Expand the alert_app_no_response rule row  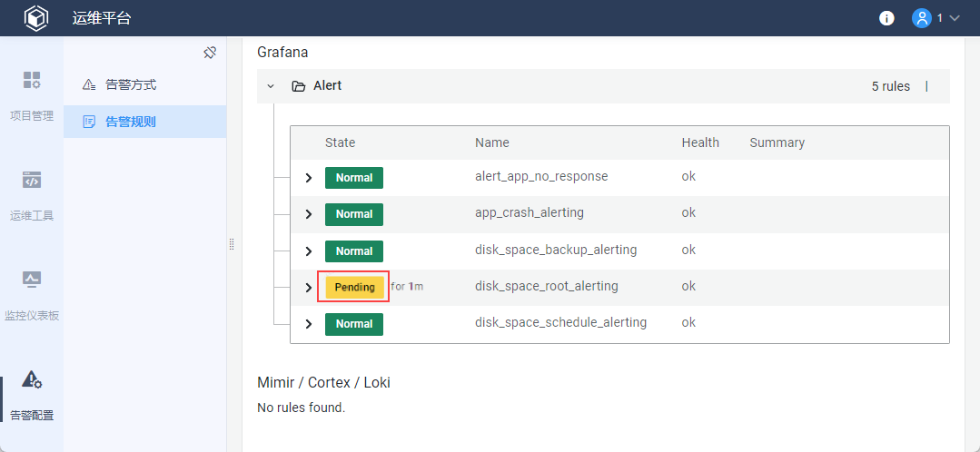pos(309,178)
